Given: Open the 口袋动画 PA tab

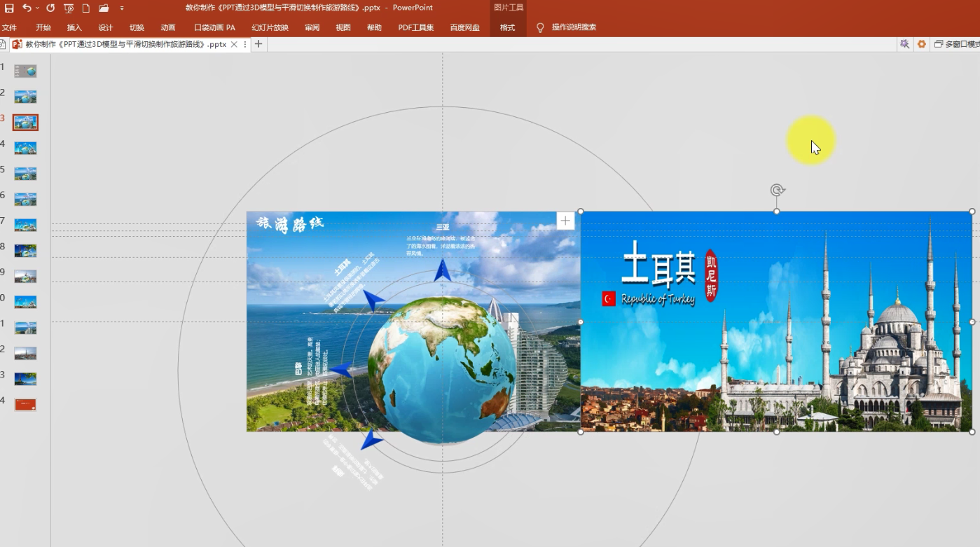Looking at the screenshot, I should (x=214, y=27).
